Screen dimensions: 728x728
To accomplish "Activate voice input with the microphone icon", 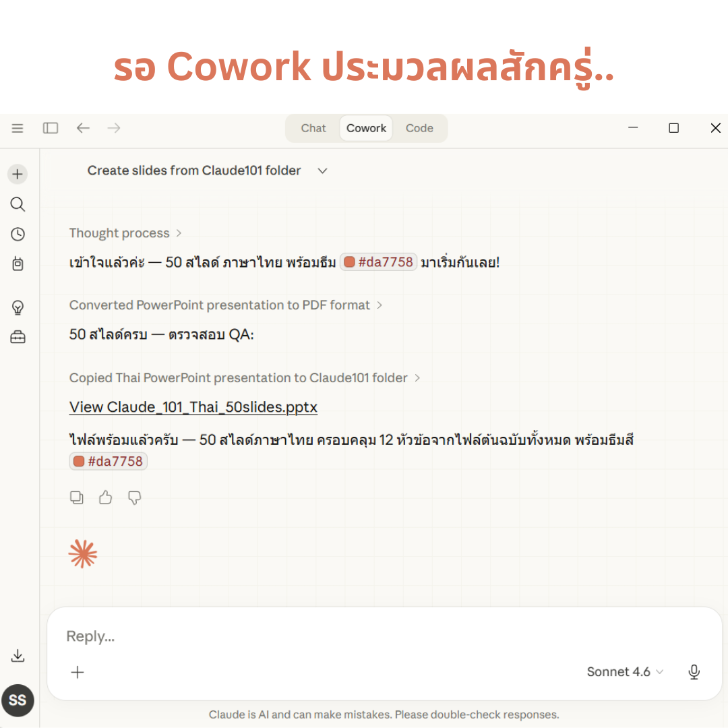I will point(694,672).
